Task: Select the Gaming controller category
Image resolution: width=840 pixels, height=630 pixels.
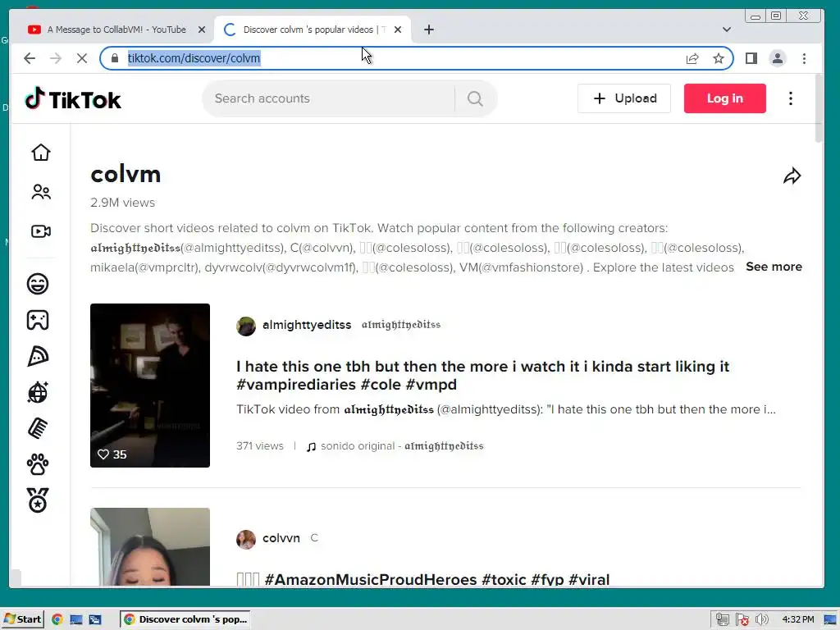Action: tap(38, 321)
